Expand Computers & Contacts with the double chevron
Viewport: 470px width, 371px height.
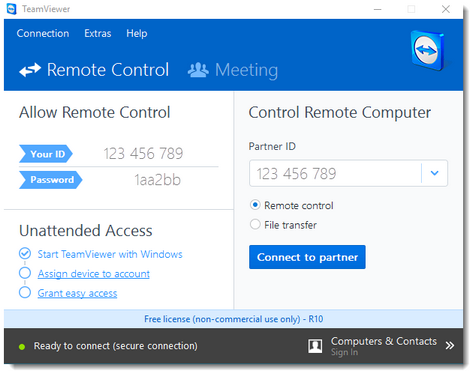point(450,345)
